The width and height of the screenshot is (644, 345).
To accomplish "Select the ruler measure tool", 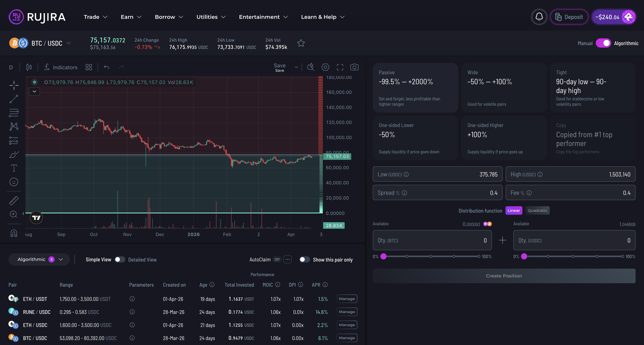I will pos(14,201).
